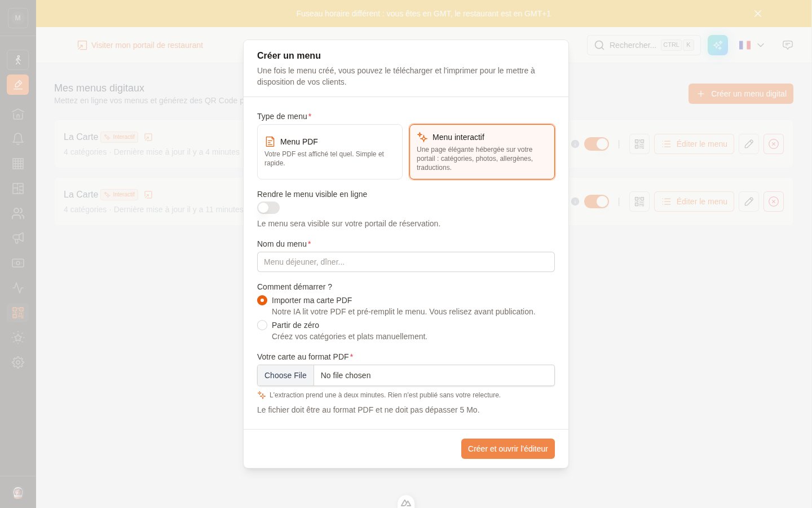The image size is (812, 508).
Task: Click 'Créer un menu digital' button
Action: click(x=741, y=94)
